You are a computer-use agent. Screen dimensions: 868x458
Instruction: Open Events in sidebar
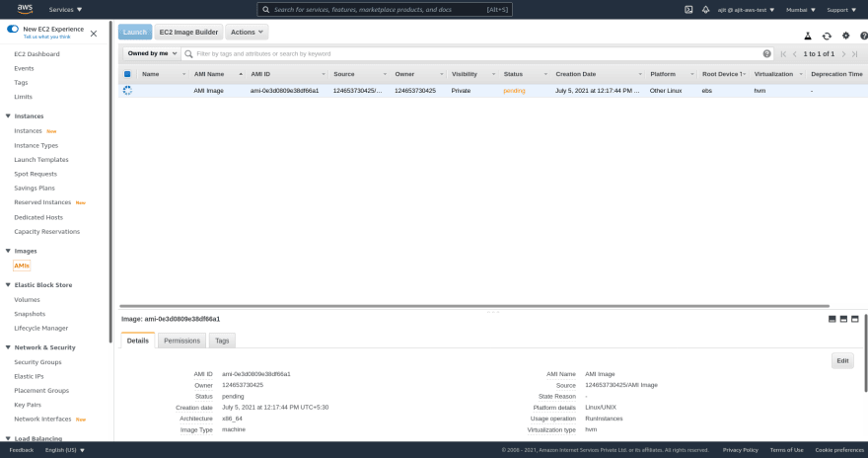tap(24, 69)
